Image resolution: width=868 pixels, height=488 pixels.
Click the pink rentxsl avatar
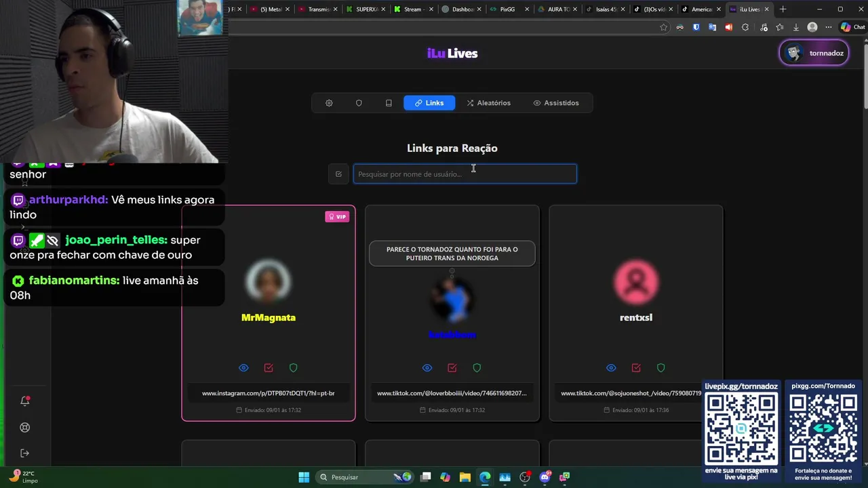(636, 281)
